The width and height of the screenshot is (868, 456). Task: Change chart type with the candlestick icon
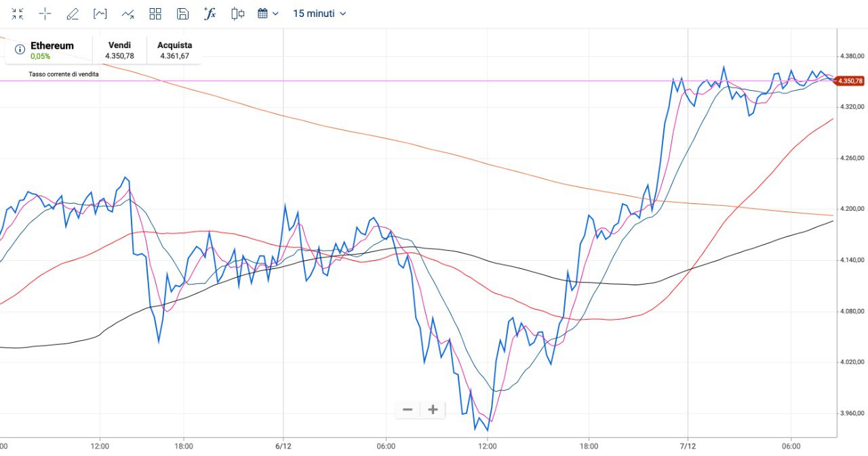(x=237, y=14)
